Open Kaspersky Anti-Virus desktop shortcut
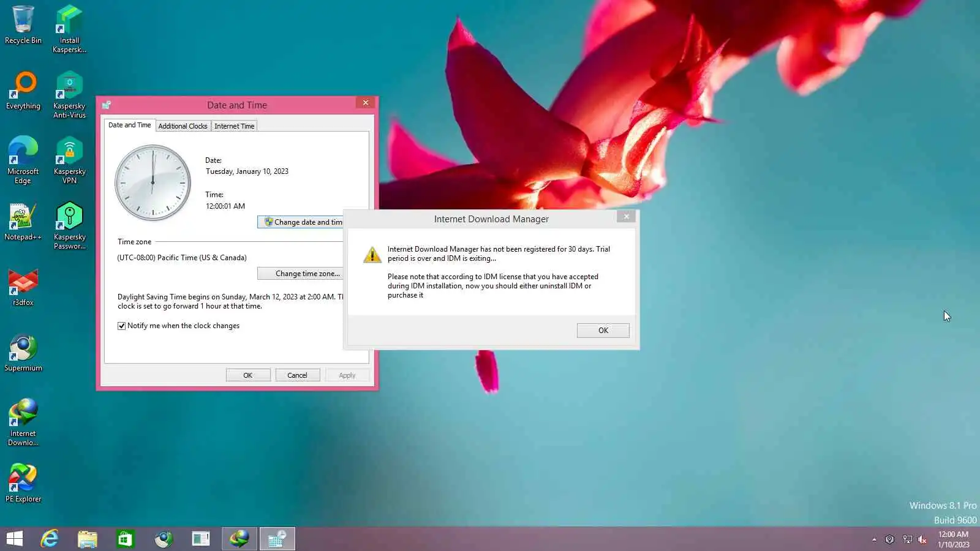The width and height of the screenshot is (980, 551). (x=69, y=95)
